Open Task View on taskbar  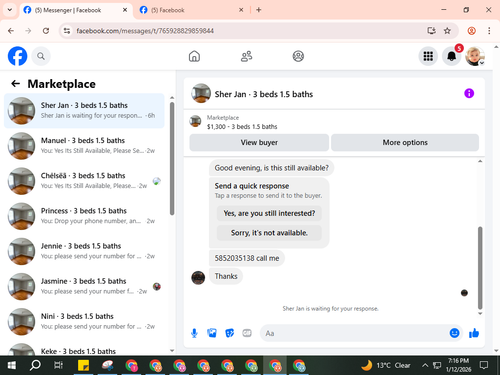[58, 365]
